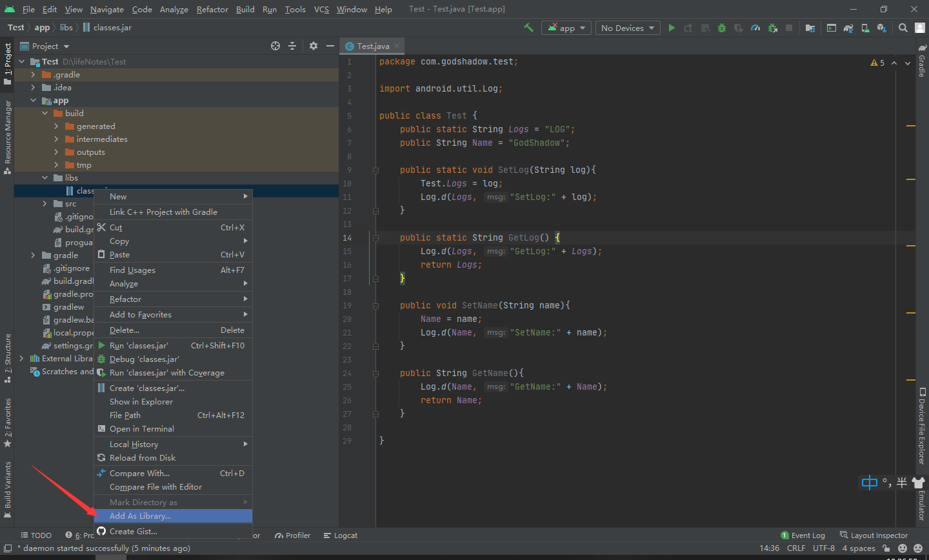Viewport: 929px width, 560px height.
Task: Open the Device File Explorer side tab
Action: pyautogui.click(x=922, y=426)
